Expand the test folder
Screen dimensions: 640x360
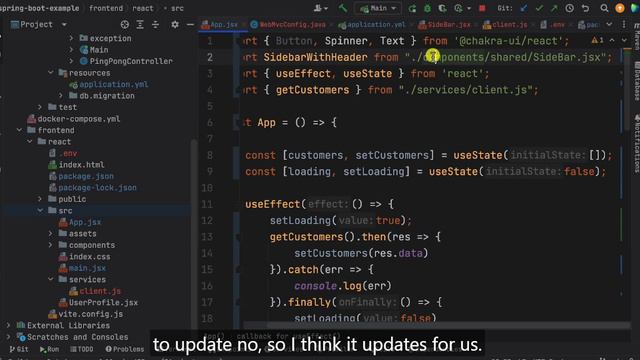coord(40,107)
